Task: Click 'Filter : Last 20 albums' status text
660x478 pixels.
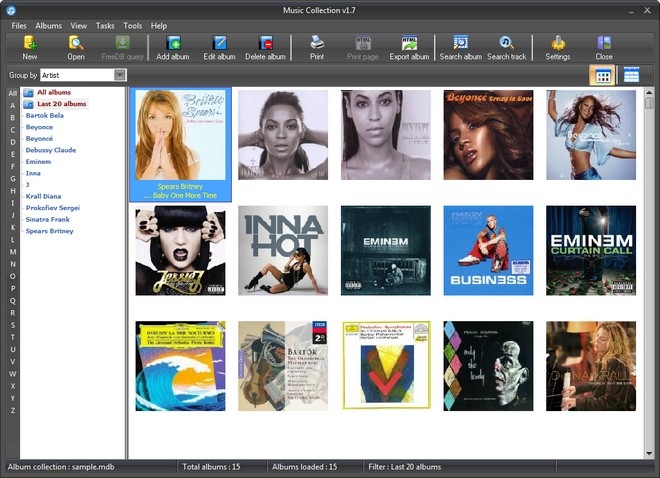Action: point(405,467)
